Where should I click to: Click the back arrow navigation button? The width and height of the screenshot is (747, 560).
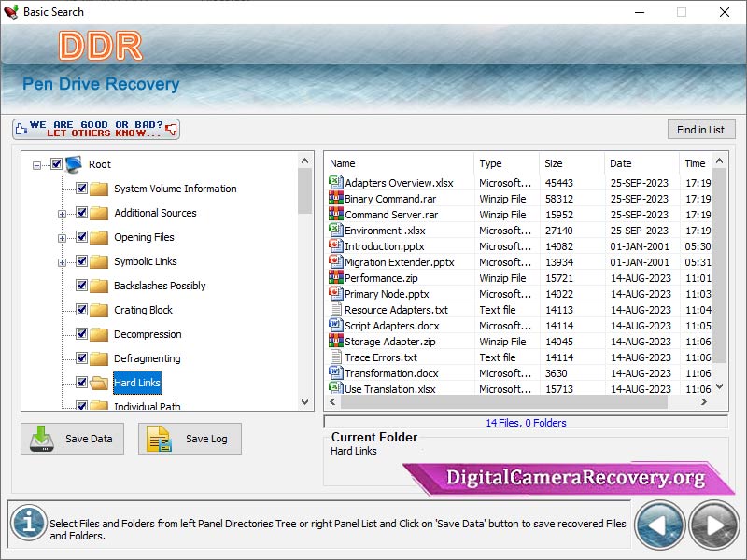point(659,525)
